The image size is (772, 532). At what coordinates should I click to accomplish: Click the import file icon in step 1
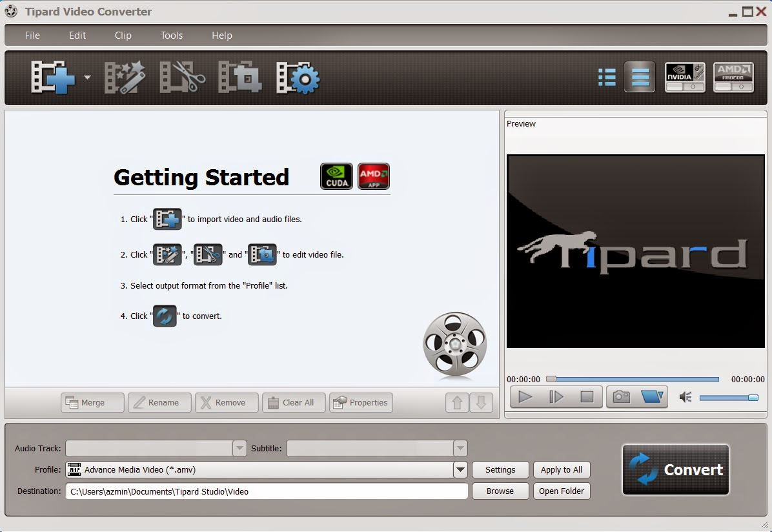[167, 220]
